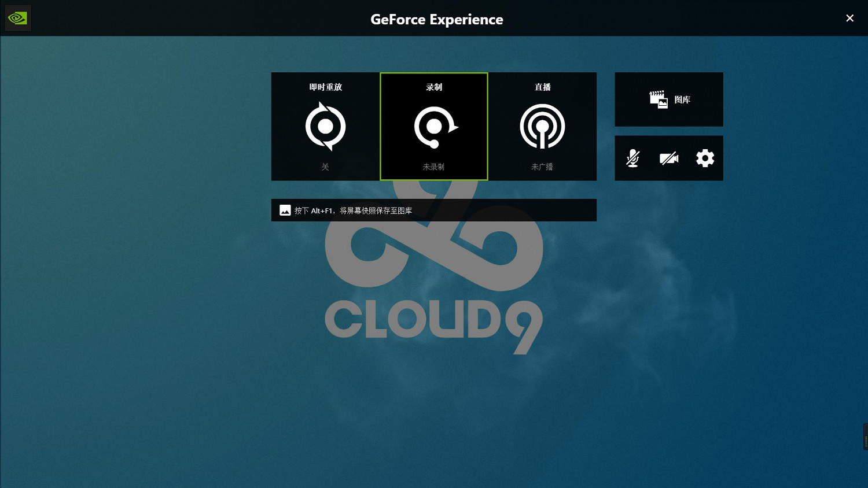Close the GeForce Experience overlay
This screenshot has height=488, width=868.
coord(849,19)
